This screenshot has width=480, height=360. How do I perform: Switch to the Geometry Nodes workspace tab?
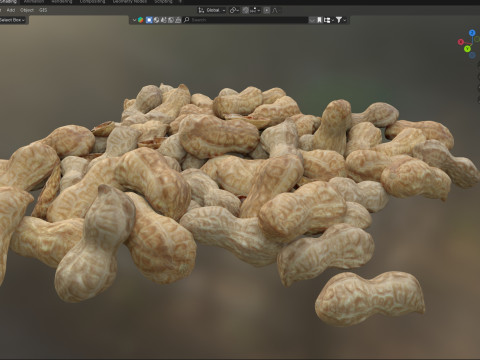click(x=130, y=2)
